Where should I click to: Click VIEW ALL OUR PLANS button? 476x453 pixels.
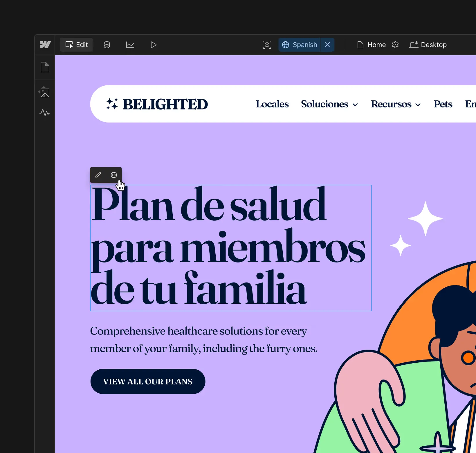coord(148,381)
